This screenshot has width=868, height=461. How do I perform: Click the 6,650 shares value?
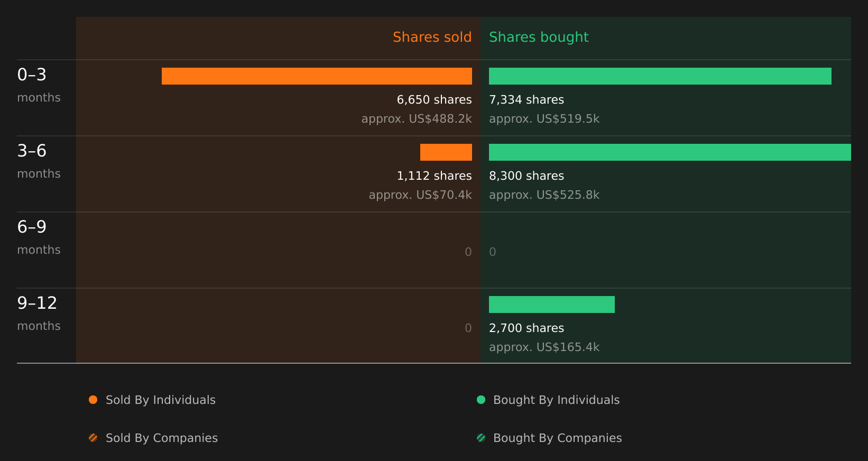pos(434,100)
